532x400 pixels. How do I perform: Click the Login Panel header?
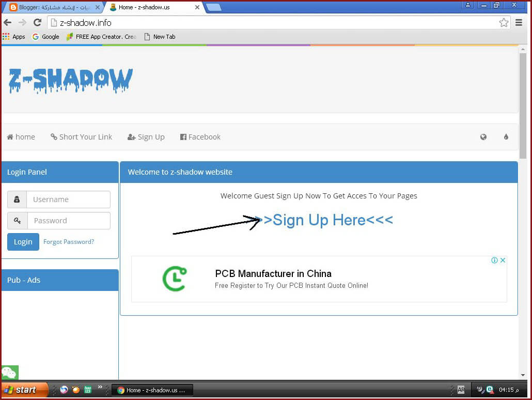[60, 172]
